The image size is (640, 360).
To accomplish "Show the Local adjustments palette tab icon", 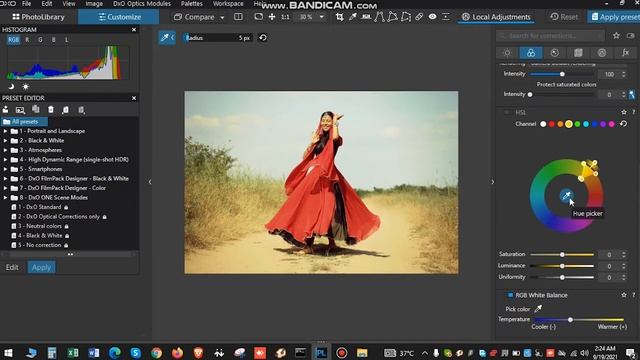I will coord(602,53).
